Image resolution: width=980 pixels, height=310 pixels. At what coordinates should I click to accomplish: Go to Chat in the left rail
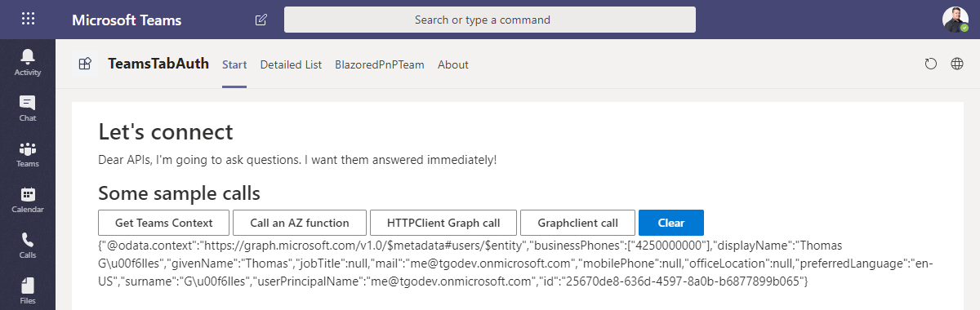pyautogui.click(x=28, y=108)
